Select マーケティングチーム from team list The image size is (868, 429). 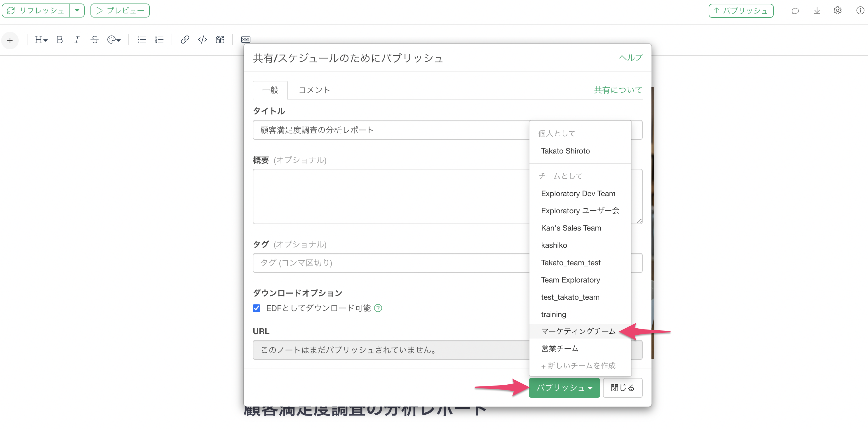click(578, 331)
